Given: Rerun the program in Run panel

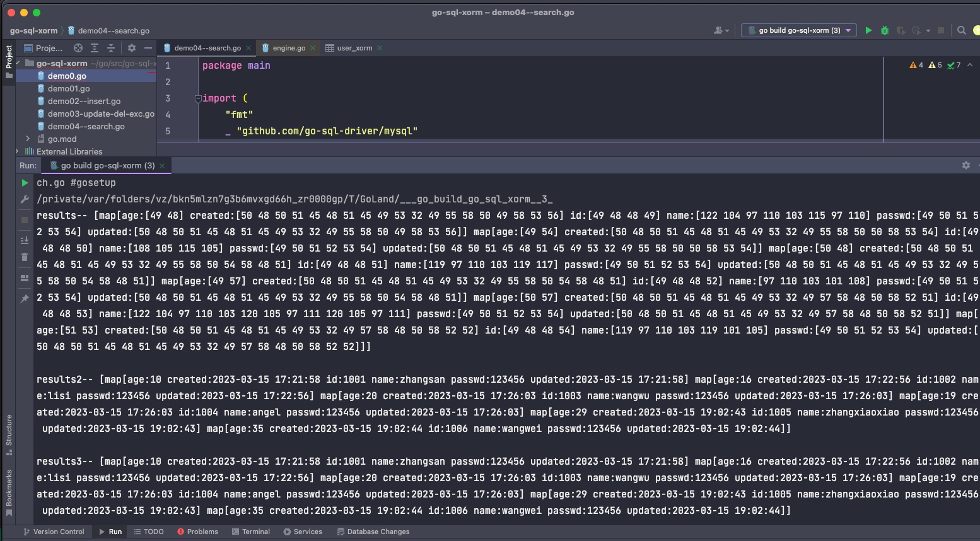Looking at the screenshot, I should pyautogui.click(x=25, y=183).
